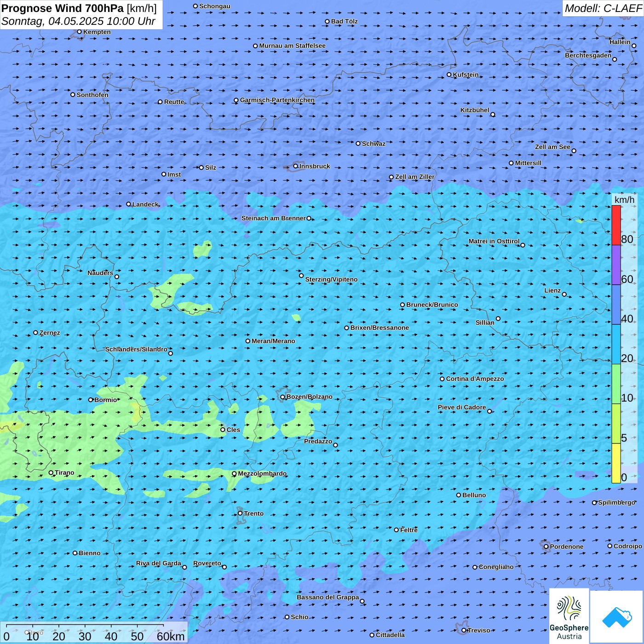Click the Riva del Garda dot
Viewport: 644px width, 644px height.
184,567
